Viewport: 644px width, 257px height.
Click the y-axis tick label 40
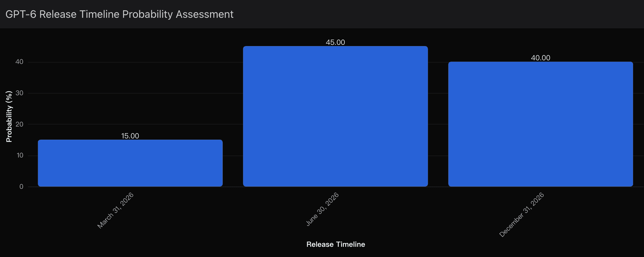point(19,62)
